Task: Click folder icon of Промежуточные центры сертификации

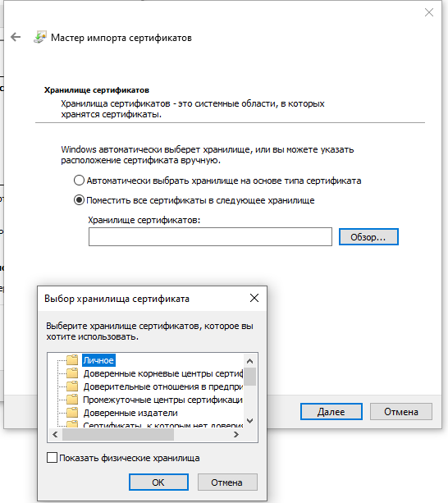Action: point(72,400)
